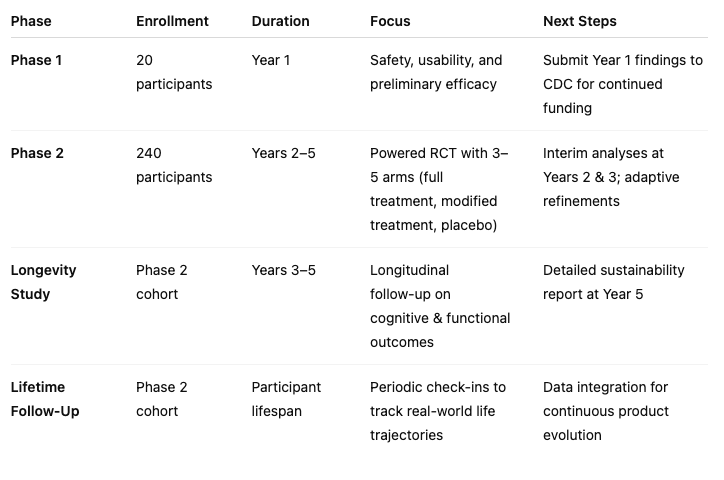Click the Powered RCT focus cell
The width and height of the screenshot is (724, 480).
click(x=439, y=189)
